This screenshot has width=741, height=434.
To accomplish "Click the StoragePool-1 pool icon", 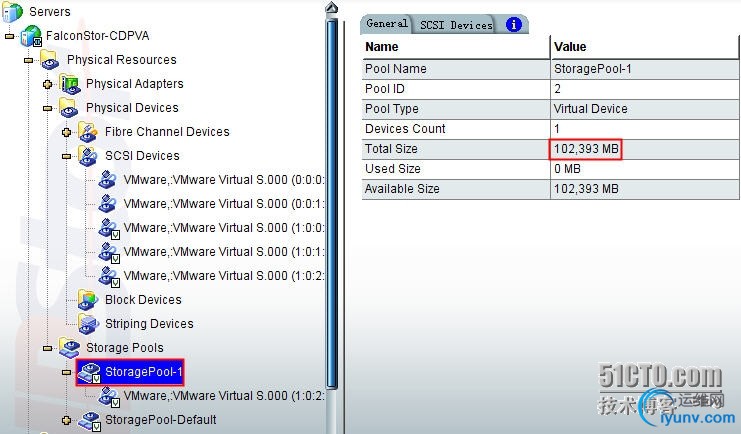I will (89, 373).
